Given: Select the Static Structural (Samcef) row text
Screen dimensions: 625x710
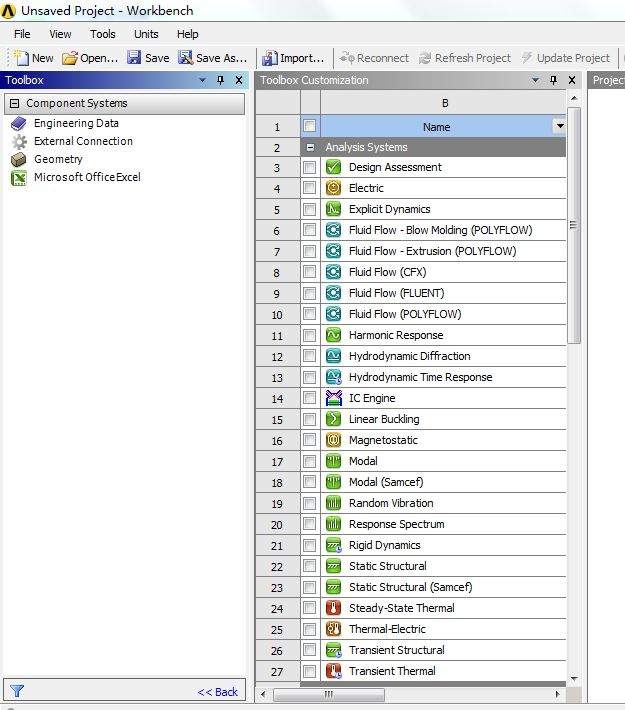Looking at the screenshot, I should 410,587.
